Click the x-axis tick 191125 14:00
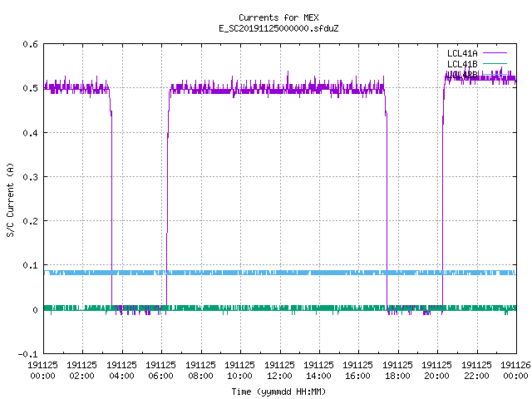Viewport: 532px width, 399px height. 318,370
